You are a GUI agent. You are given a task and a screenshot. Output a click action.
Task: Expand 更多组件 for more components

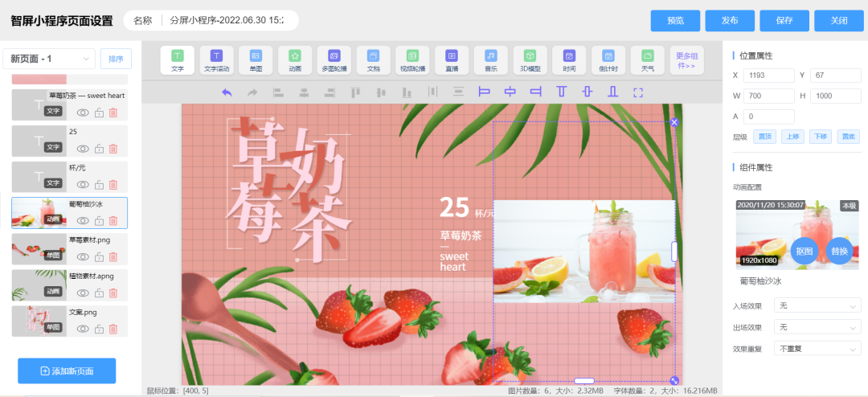coord(687,60)
